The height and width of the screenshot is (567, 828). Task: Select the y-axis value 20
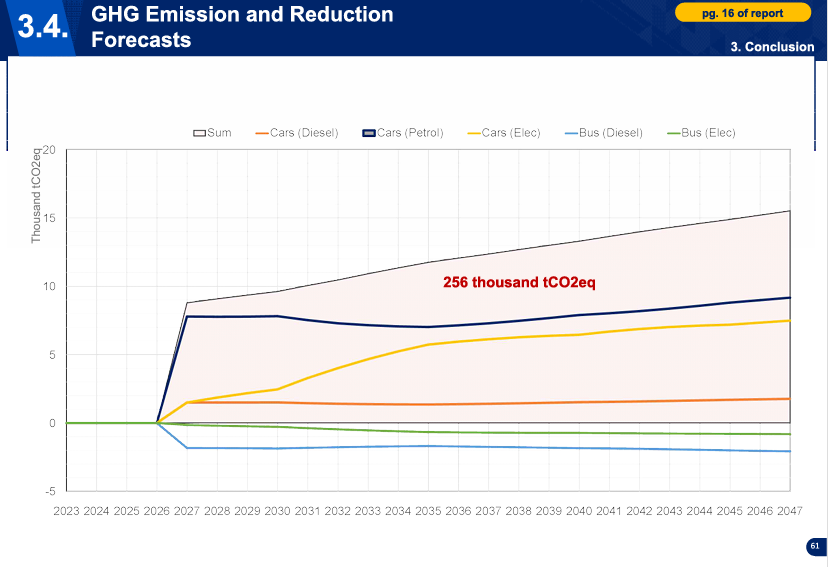click(x=48, y=151)
